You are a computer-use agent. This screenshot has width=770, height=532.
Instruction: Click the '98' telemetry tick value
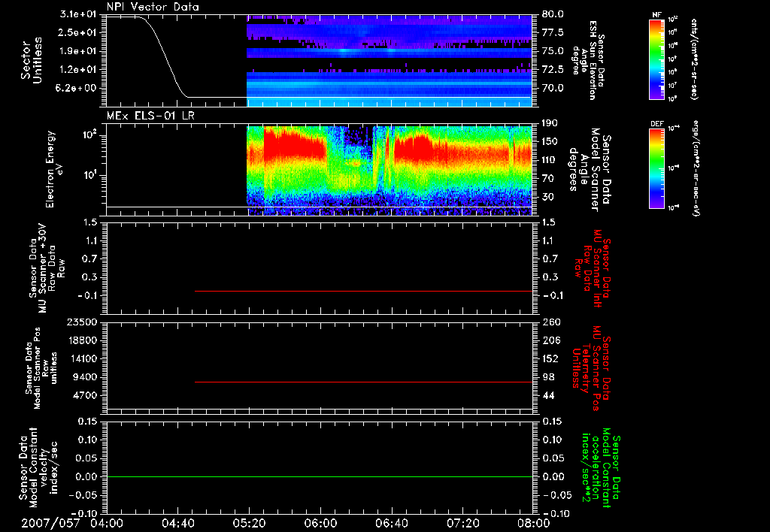tap(548, 377)
